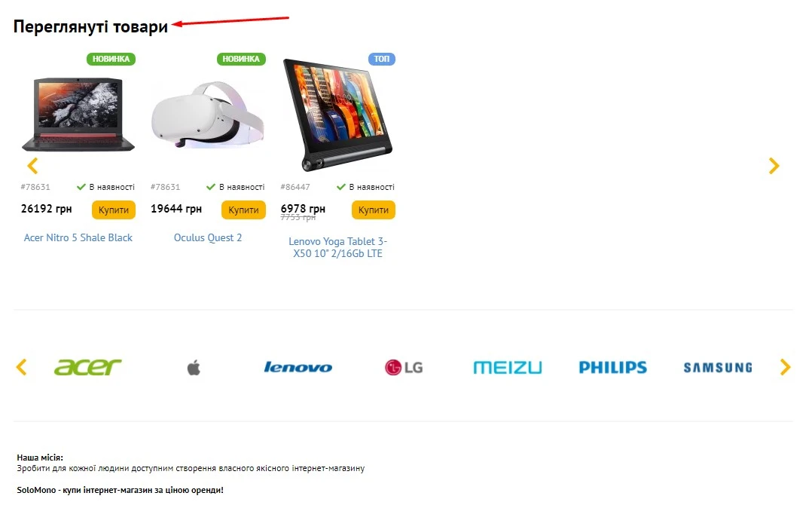Viewport: 812px width, 505px height.
Task: Open the Apple brand logo
Action: [194, 368]
